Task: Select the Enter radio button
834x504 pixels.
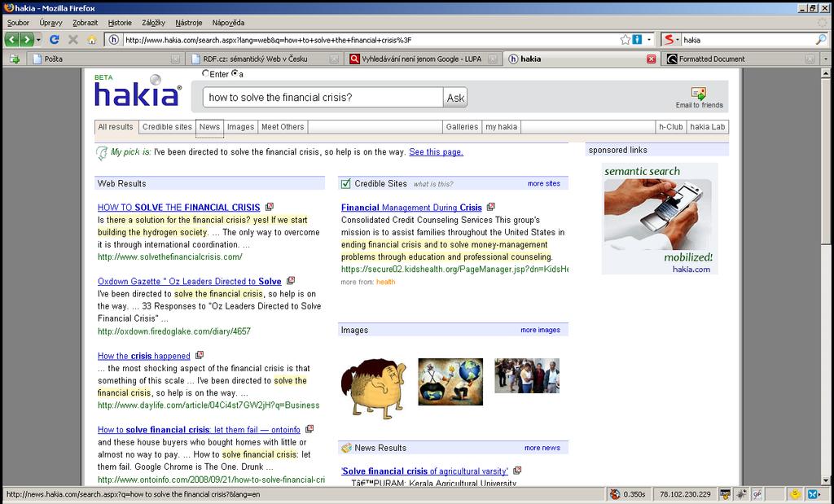Action: tap(205, 74)
